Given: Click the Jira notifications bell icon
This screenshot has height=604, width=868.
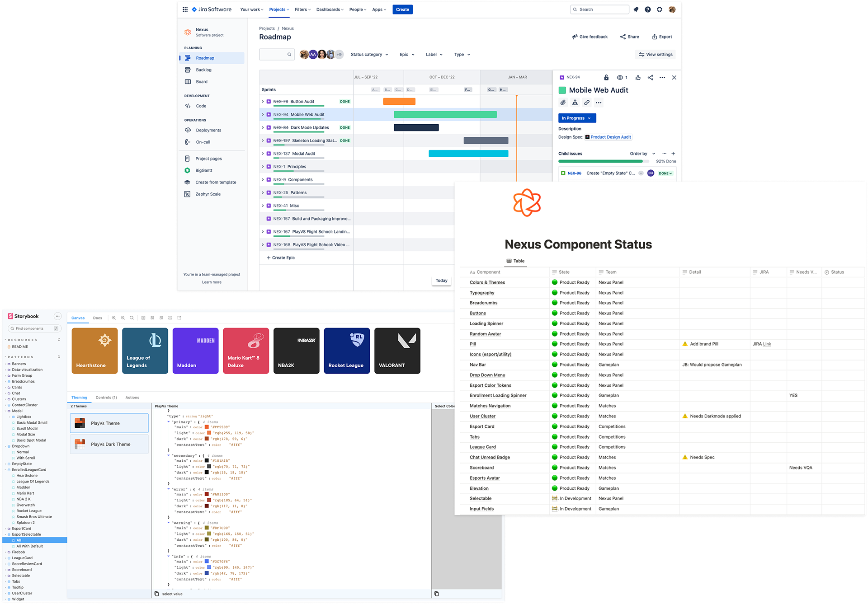Looking at the screenshot, I should point(636,9).
